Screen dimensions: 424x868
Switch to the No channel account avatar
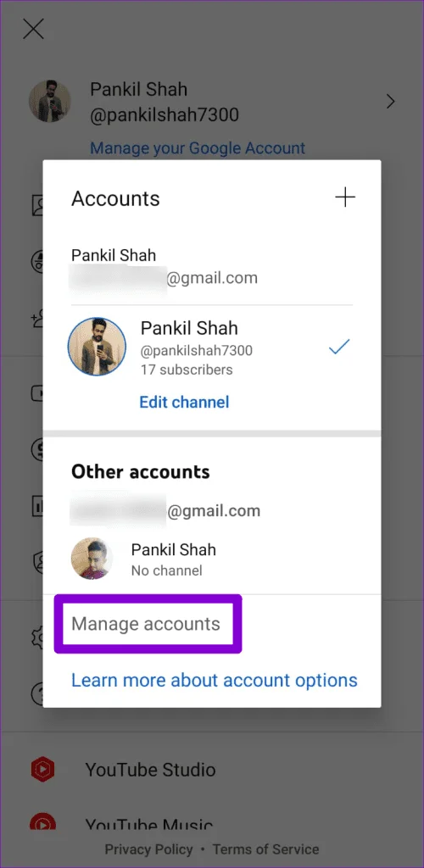(x=92, y=558)
